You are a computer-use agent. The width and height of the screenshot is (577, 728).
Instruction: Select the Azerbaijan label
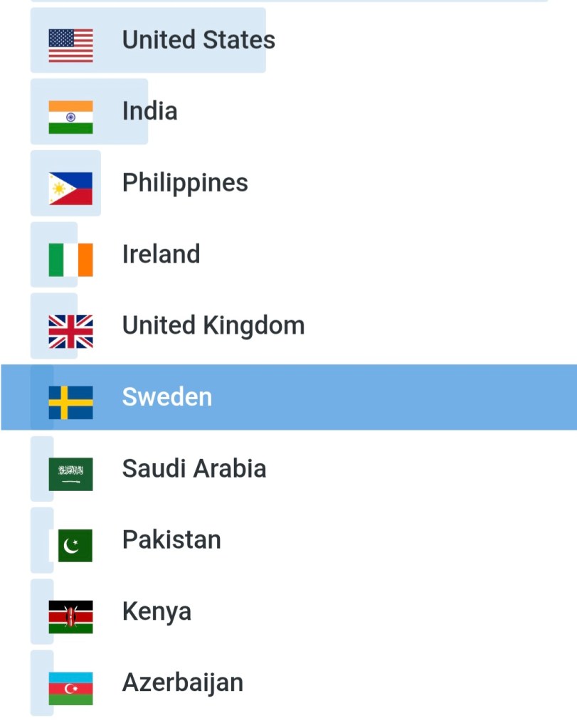coord(183,682)
